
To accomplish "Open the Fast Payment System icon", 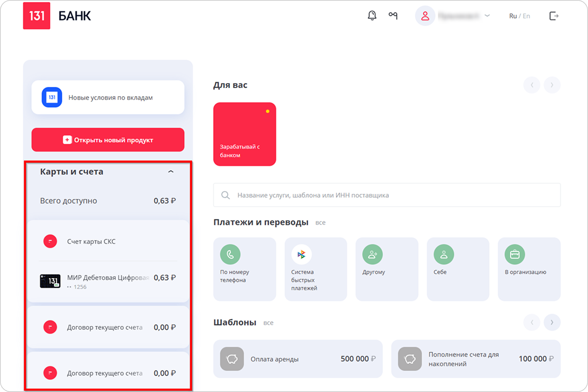I will (x=301, y=254).
